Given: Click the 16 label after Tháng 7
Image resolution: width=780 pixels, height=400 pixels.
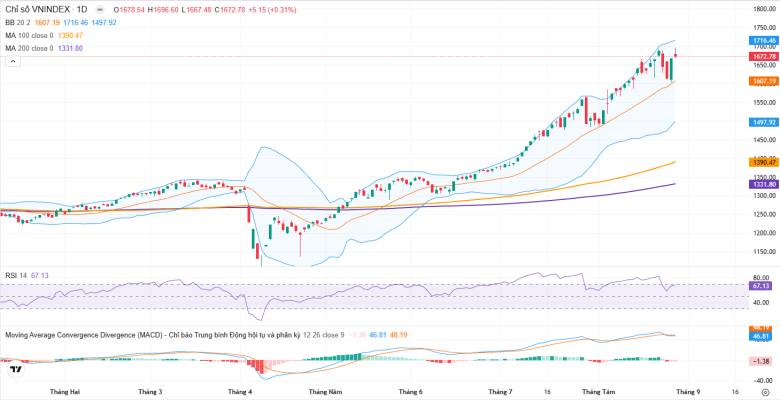Looking at the screenshot, I should click(548, 392).
